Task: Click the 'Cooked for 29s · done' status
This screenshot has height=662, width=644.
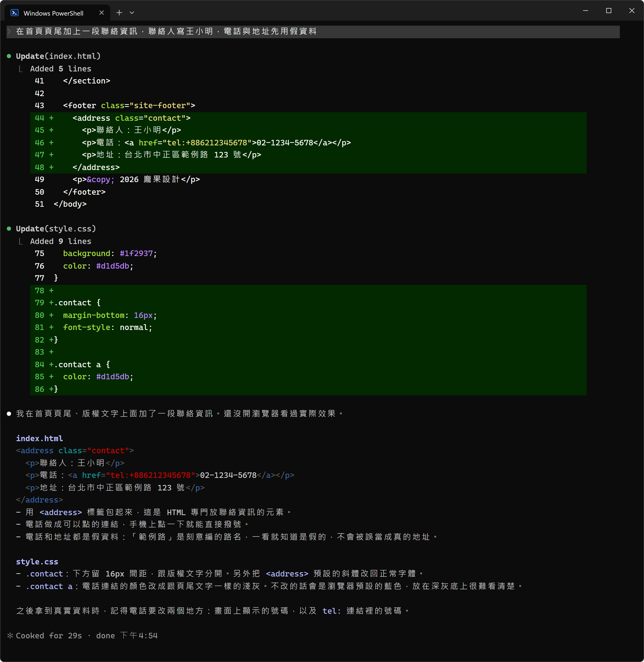Action: pyautogui.click(x=82, y=636)
